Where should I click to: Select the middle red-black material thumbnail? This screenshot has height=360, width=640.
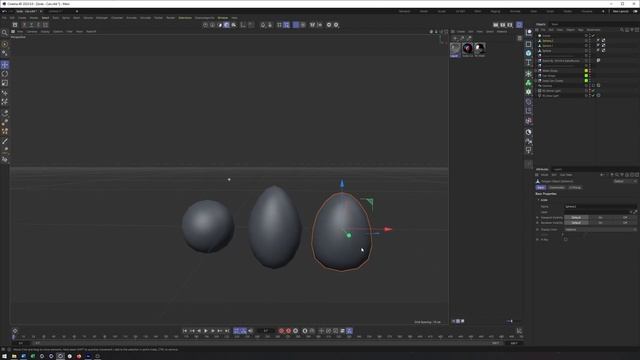pyautogui.click(x=467, y=49)
